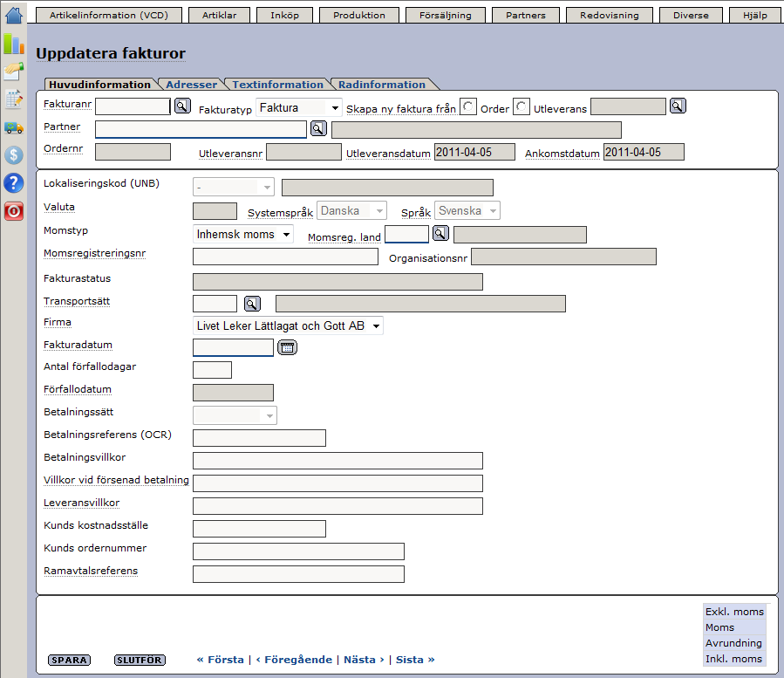This screenshot has height=678, width=784.
Task: Select the Utleverans radio button
Action: (521, 106)
